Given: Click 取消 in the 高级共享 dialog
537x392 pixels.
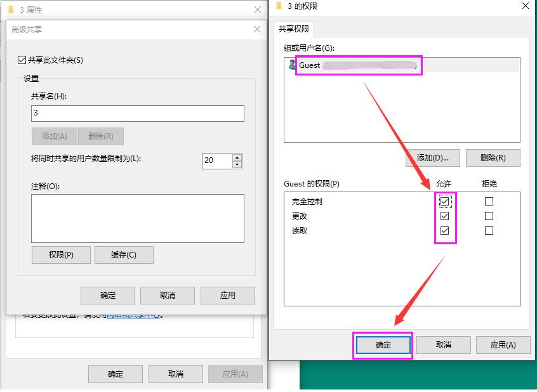Looking at the screenshot, I should [169, 295].
